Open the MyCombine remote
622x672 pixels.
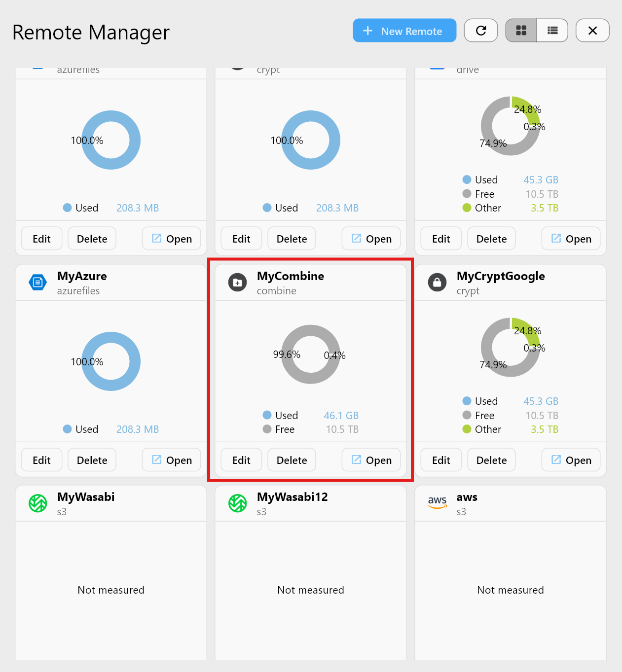(371, 460)
